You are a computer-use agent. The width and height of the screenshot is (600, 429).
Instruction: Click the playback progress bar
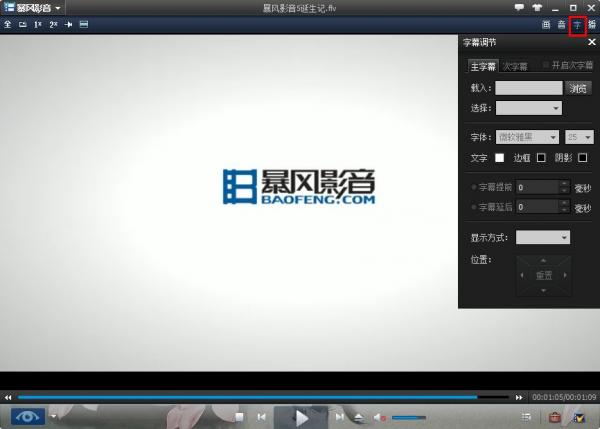click(x=263, y=397)
